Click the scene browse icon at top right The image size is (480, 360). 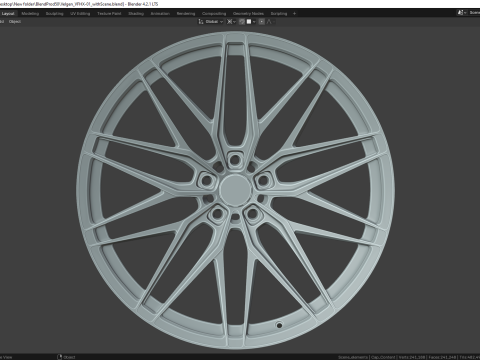tap(461, 13)
